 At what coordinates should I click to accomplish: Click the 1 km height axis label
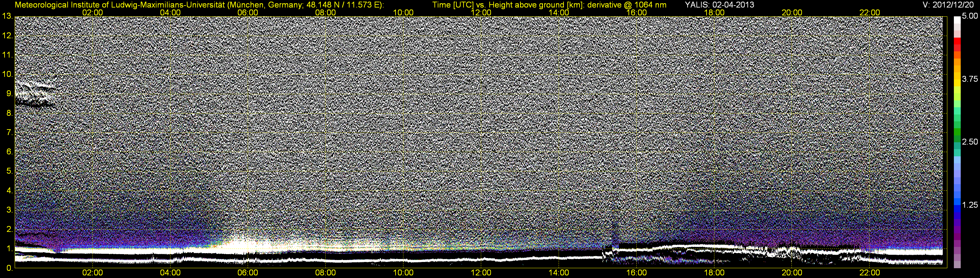9,249
